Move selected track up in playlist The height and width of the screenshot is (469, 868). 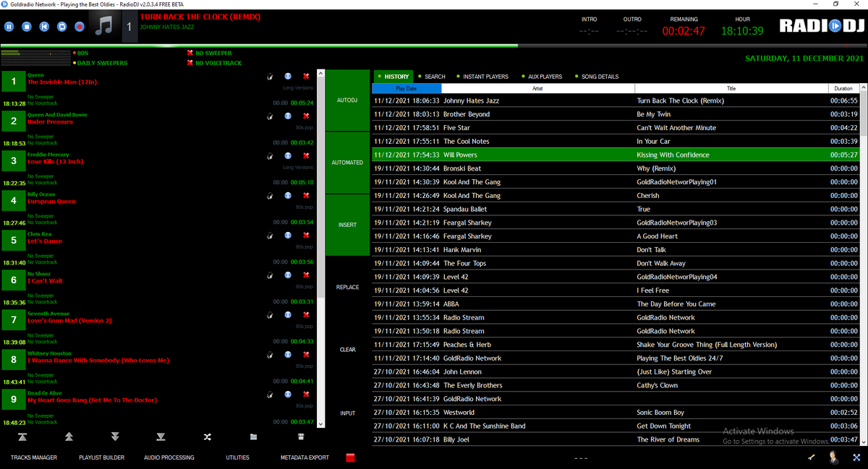[x=69, y=437]
